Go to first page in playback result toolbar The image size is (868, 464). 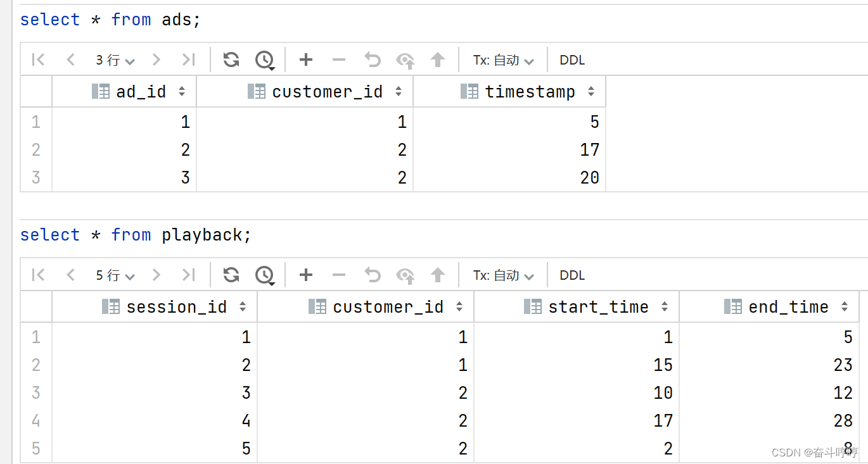(38, 275)
